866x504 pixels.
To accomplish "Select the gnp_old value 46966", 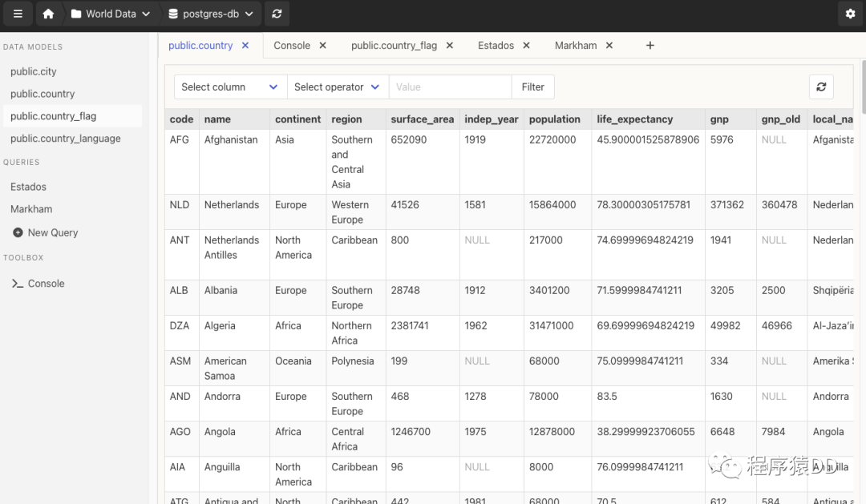I will 776,325.
